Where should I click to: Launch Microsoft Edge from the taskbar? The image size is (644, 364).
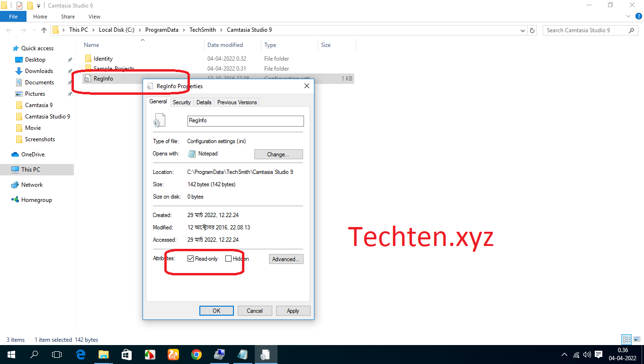click(x=81, y=354)
